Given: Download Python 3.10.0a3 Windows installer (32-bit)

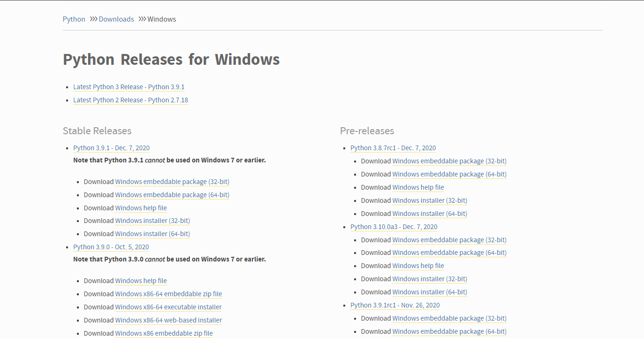Looking at the screenshot, I should (430, 279).
